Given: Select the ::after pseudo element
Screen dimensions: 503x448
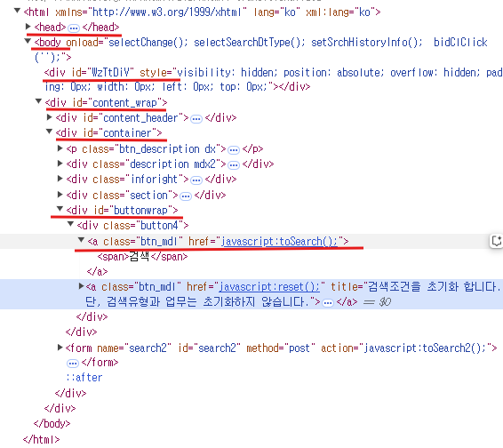Looking at the screenshot, I should pyautogui.click(x=84, y=378).
